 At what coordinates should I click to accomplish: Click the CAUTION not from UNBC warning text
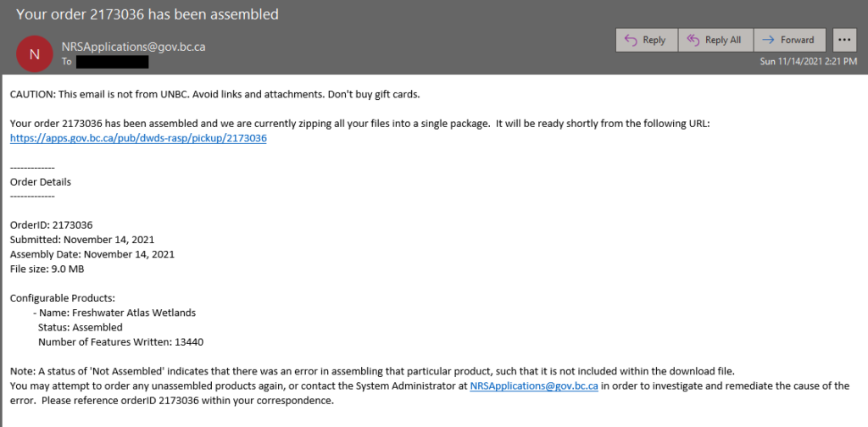coord(215,94)
